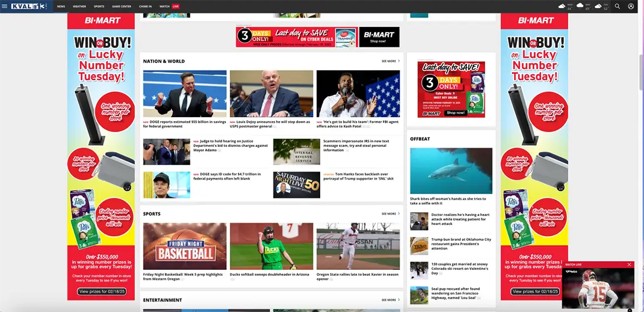644x312 pixels.
Task: Read DOGE reports $55 billion savings headline
Action: pos(184,124)
